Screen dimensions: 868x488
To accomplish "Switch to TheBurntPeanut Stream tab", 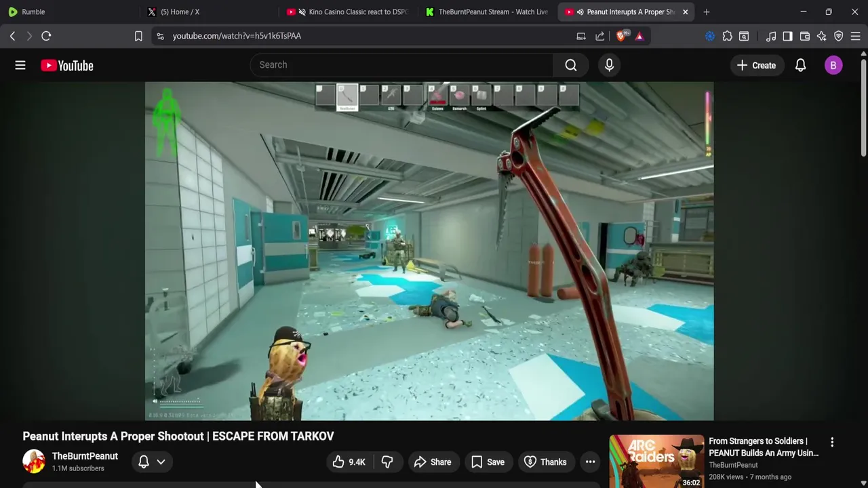I will click(487, 12).
